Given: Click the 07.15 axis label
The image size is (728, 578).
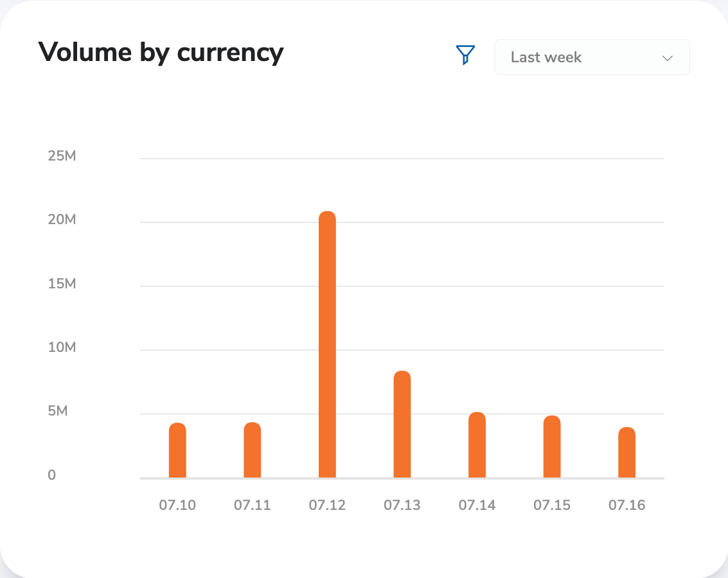Looking at the screenshot, I should point(552,505).
